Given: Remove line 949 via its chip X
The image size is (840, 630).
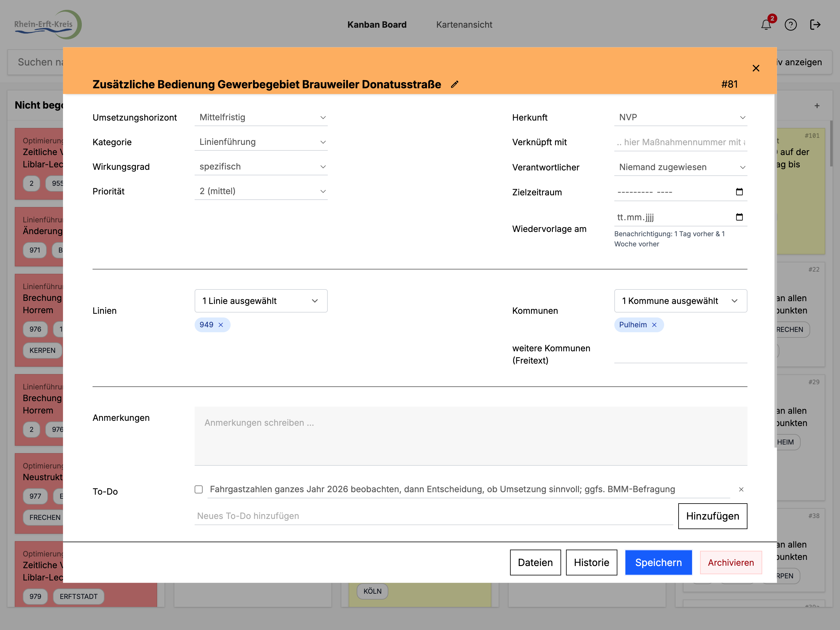Looking at the screenshot, I should [x=221, y=325].
